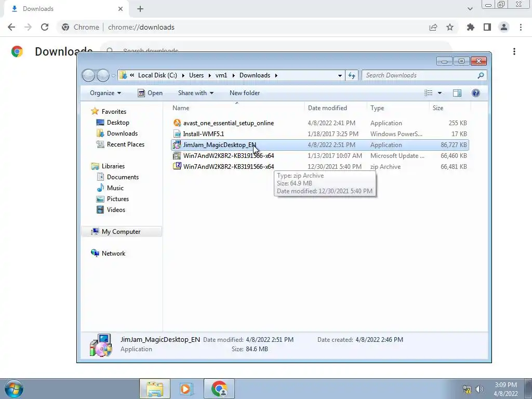Expand the arrow after Downloads breadcrumb
The height and width of the screenshot is (399, 532).
pyautogui.click(x=276, y=75)
